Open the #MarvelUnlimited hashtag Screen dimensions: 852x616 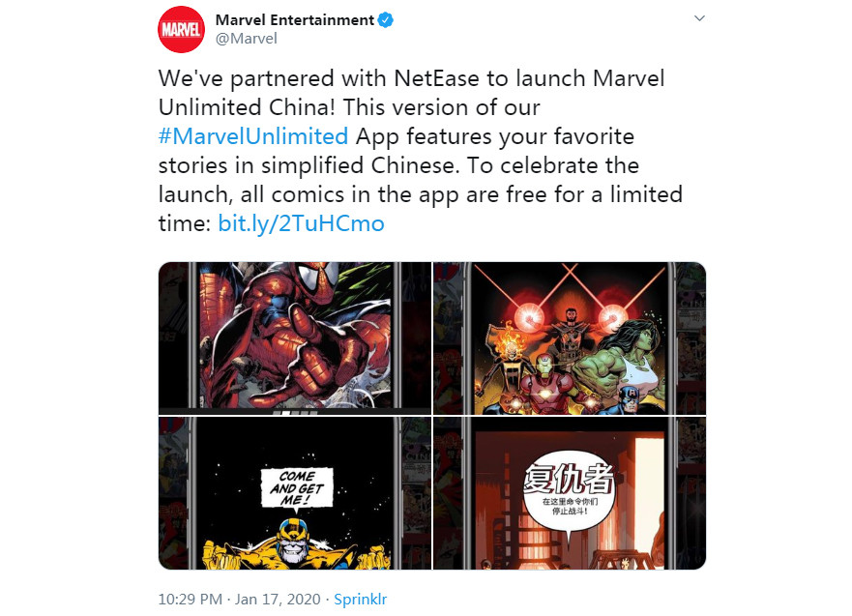click(x=253, y=136)
